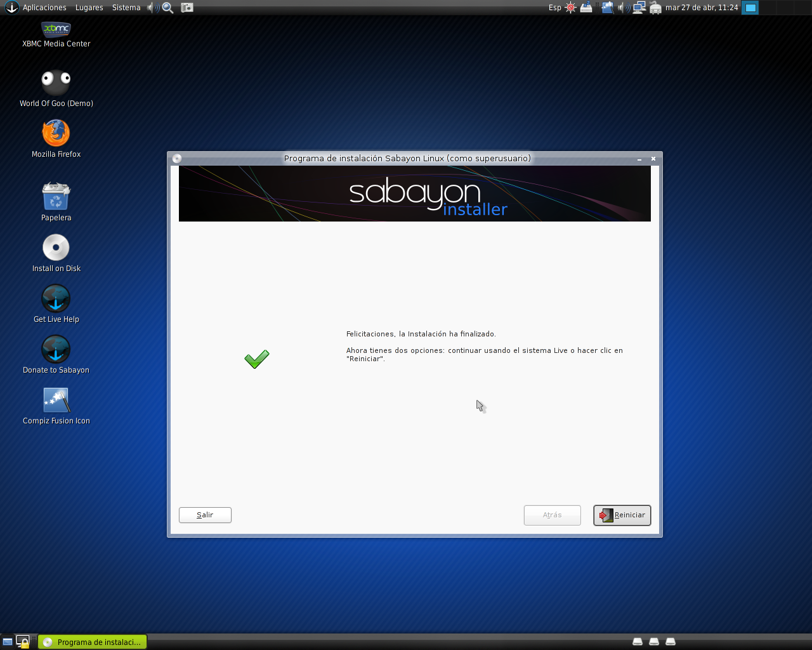Open the Lugares menu

(x=89, y=8)
